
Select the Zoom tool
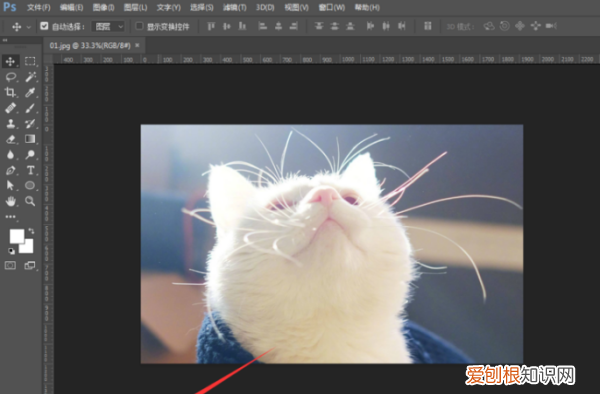click(30, 201)
